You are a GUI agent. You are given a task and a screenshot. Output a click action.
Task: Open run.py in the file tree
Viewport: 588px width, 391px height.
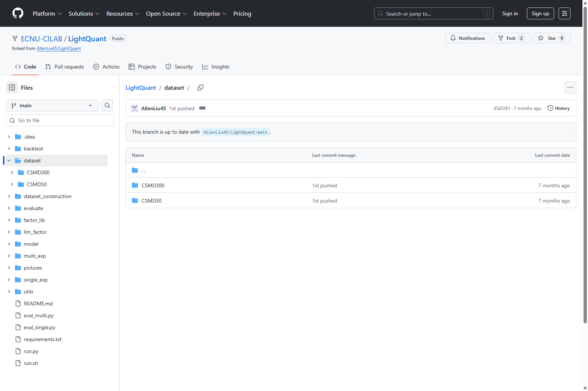point(31,351)
